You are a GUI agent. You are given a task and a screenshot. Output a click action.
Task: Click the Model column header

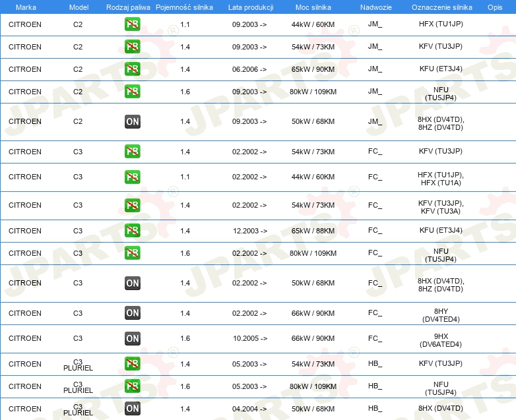pos(79,7)
